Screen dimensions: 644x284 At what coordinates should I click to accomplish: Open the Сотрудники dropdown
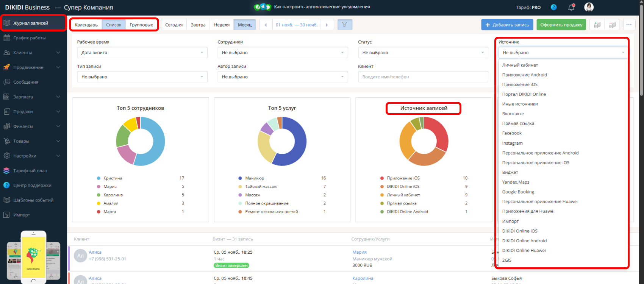282,53
